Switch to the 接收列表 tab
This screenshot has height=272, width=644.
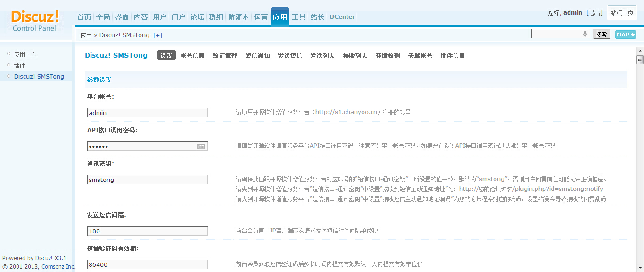click(355, 56)
